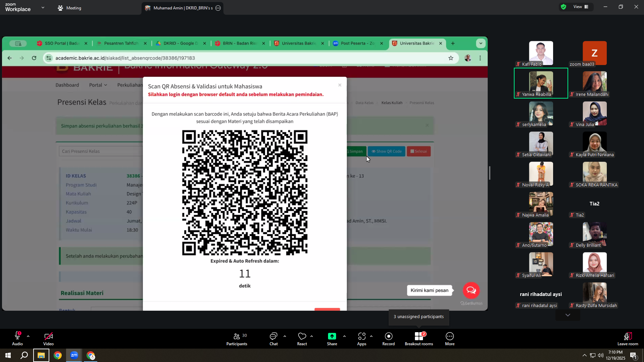
Task: Open Chrome tab search dropdown
Action: (x=481, y=43)
